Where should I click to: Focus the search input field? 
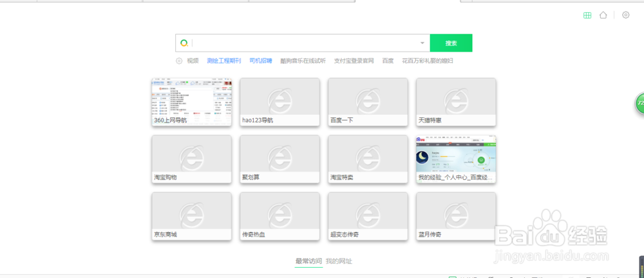tap(304, 43)
